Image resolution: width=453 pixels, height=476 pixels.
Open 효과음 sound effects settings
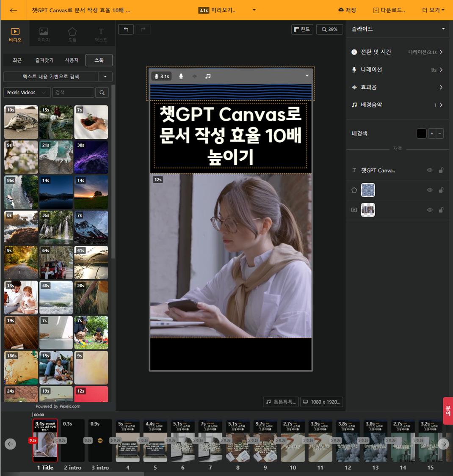click(x=398, y=87)
